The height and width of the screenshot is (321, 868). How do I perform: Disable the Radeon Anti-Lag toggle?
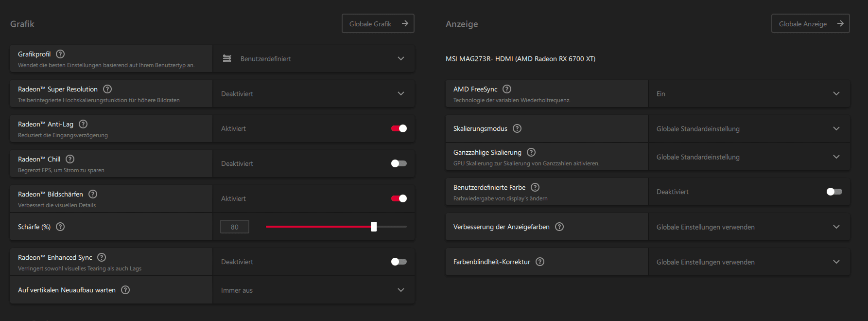point(399,128)
